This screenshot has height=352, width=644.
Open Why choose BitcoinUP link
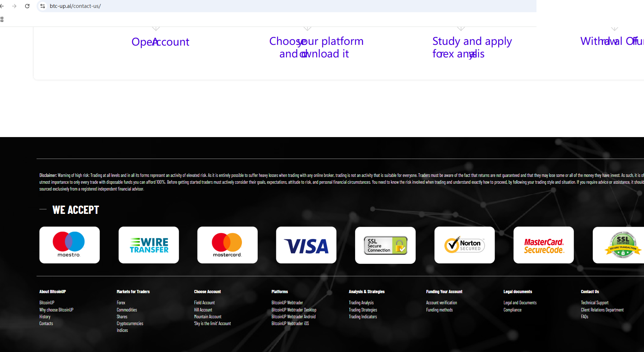[56, 310]
